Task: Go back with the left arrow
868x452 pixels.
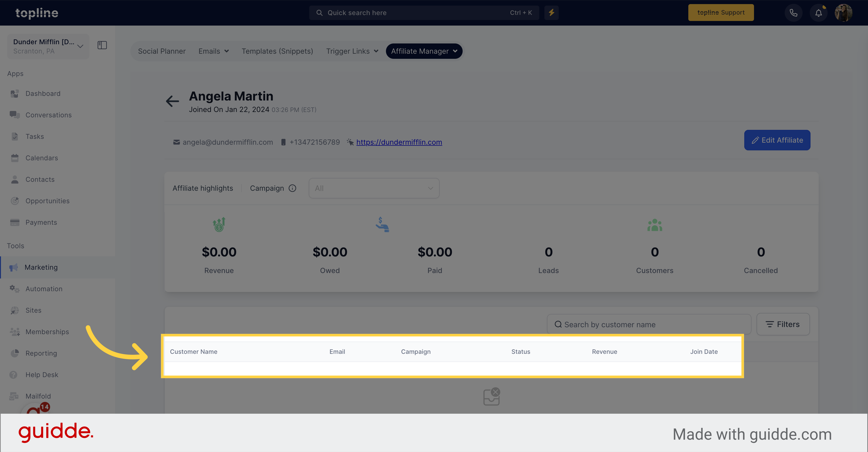Action: tap(172, 101)
